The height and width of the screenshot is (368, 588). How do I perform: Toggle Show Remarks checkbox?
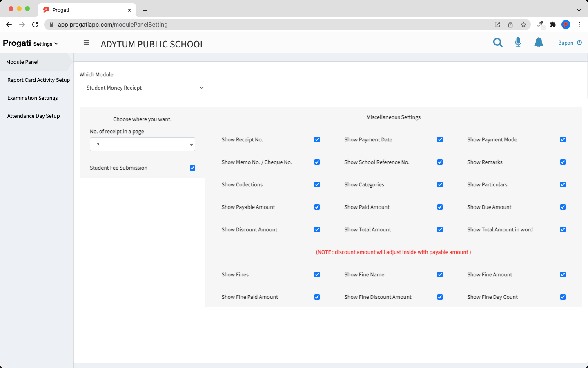563,162
